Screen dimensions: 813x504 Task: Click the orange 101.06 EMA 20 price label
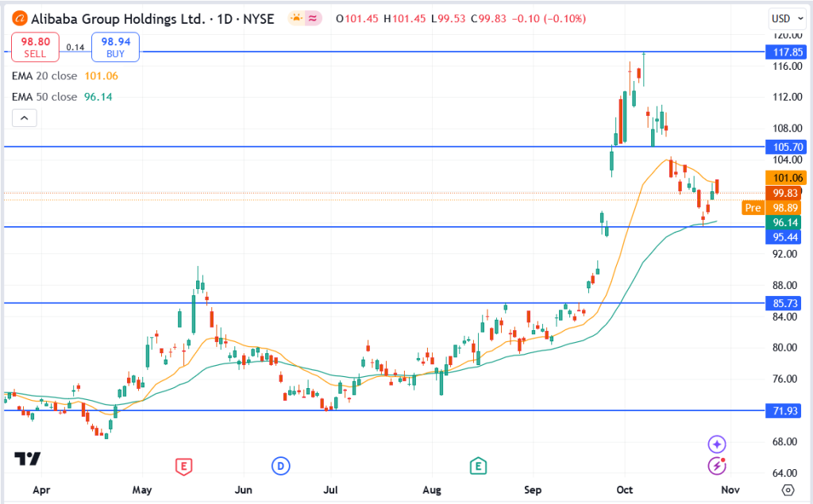786,178
